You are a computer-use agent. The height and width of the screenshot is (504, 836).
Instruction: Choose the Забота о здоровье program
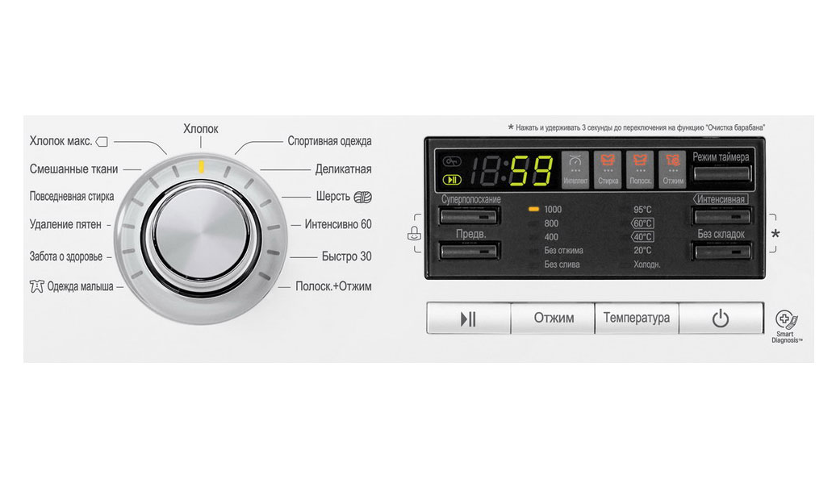(x=65, y=256)
